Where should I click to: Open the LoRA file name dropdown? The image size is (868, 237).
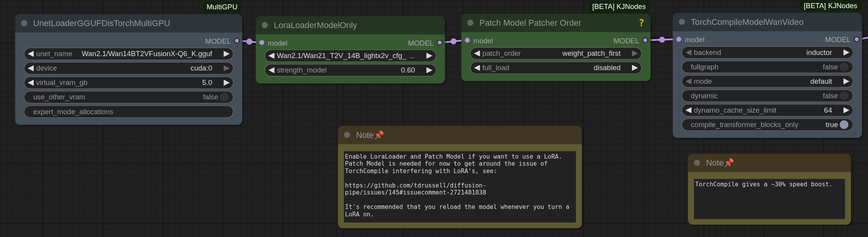[x=350, y=56]
